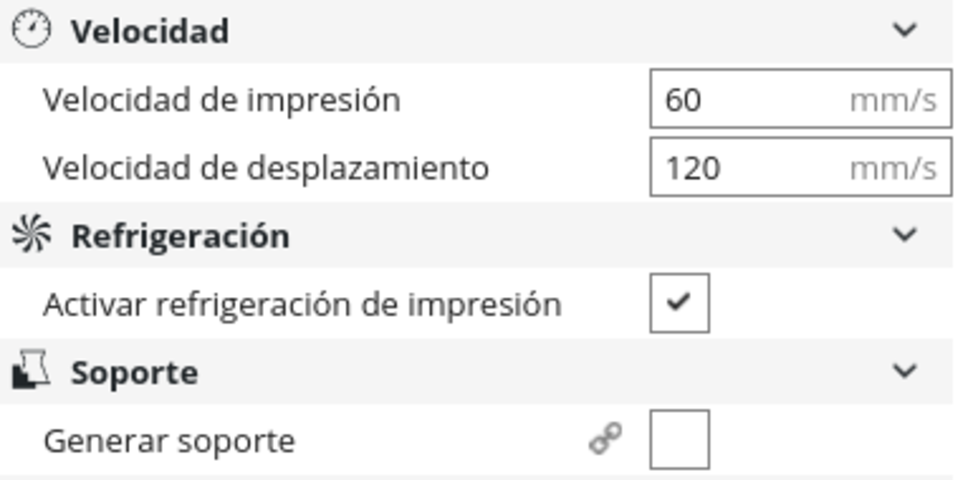Click the Generar soporte label text
This screenshot has height=480, width=968.
point(169,440)
